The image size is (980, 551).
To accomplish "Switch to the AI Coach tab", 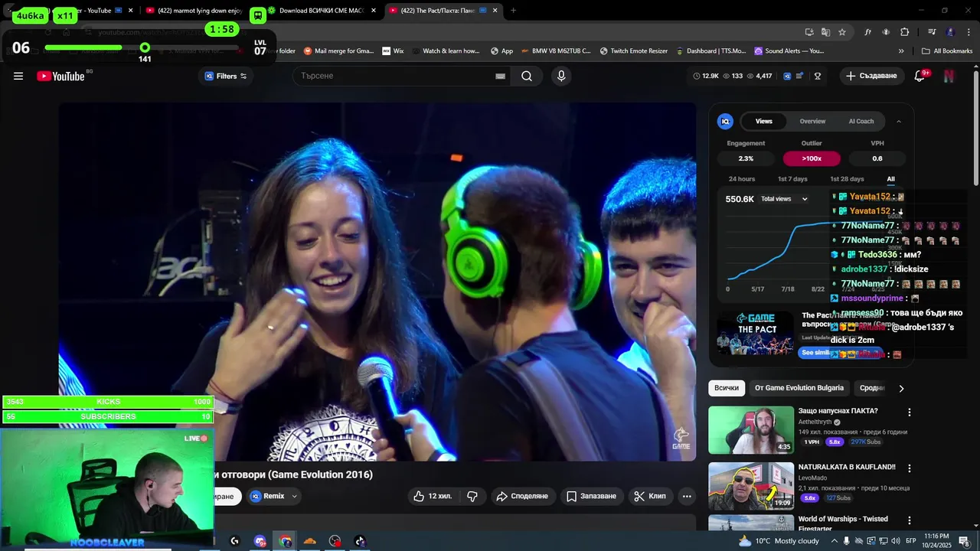I will pyautogui.click(x=861, y=121).
